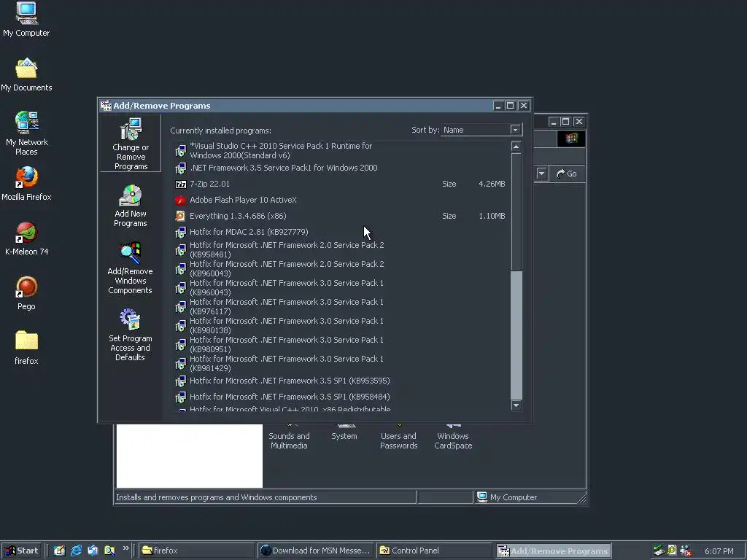Open Windows CardSpace in Control Panel

[x=453, y=437]
